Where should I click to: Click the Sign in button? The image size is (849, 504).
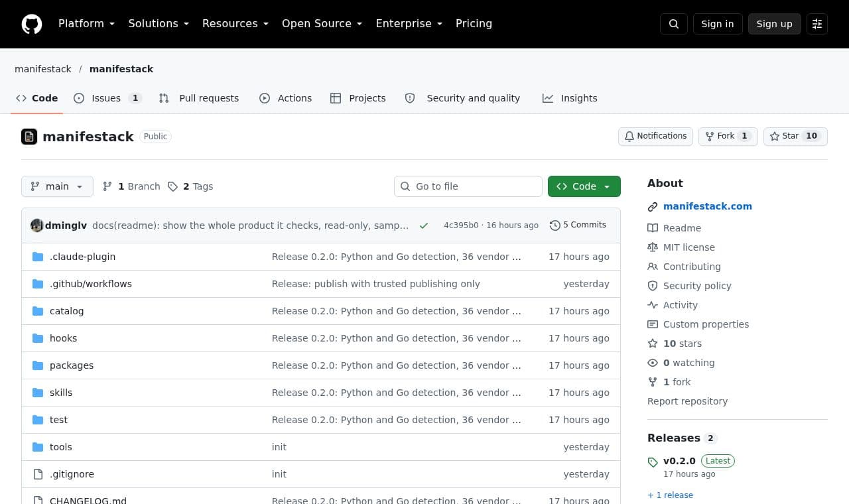tap(718, 24)
